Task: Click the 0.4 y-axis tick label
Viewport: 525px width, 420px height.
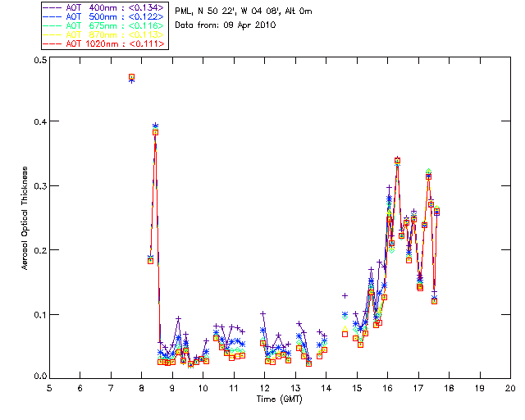Action: pyautogui.click(x=40, y=121)
